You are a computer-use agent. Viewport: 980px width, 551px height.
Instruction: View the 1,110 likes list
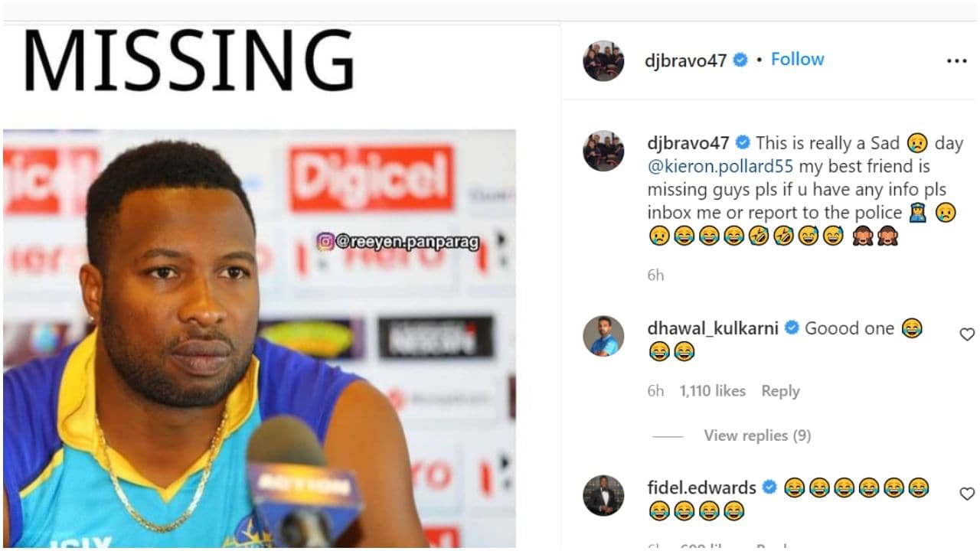tap(712, 391)
